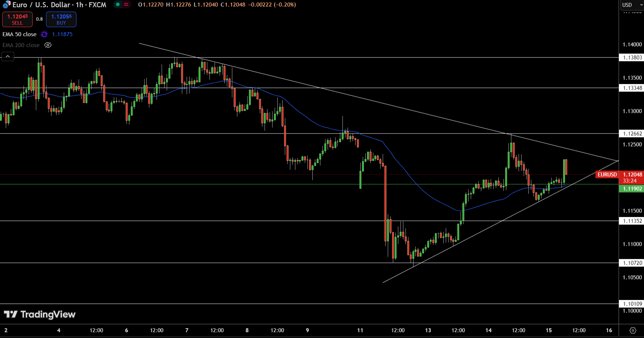Select the EMA 50 close legend label
Viewport: 644px width, 338px height.
click(x=20, y=34)
